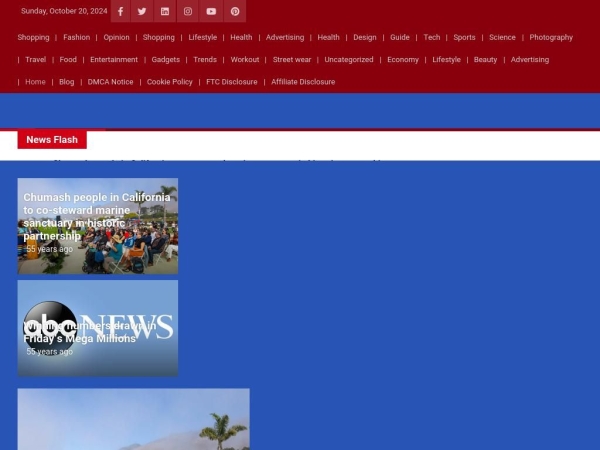Open the LinkedIn social icon
Screen dimensions: 600x450
(165, 11)
